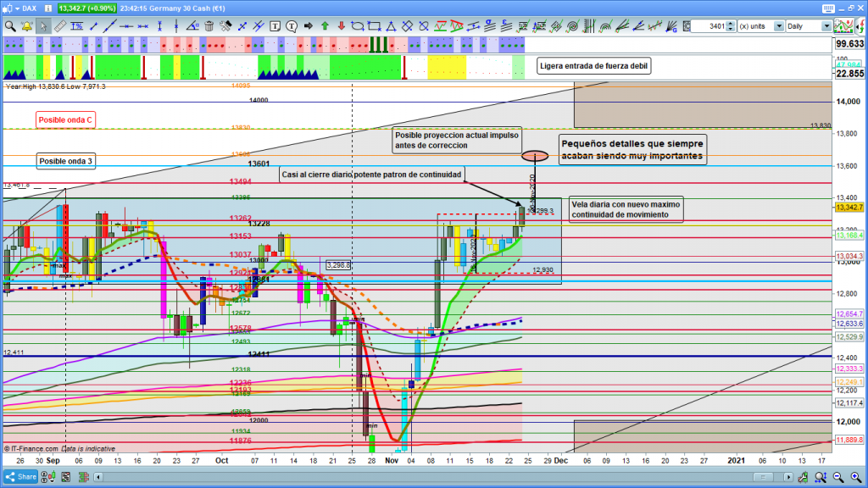Viewport: 868px width, 488px height.
Task: Toggle the indicators panel icon near Daily
Action: pos(843,26)
